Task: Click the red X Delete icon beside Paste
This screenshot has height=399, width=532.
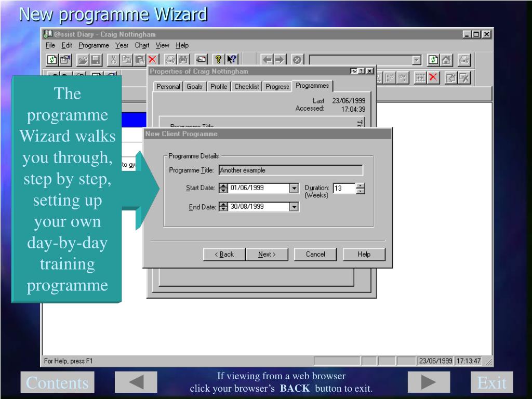Action: [152, 60]
